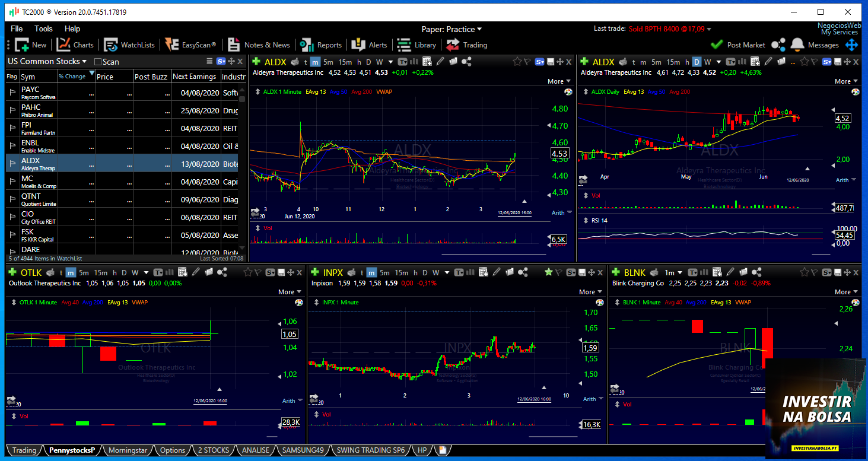Click the green favorite star on INPX chart
The width and height of the screenshot is (868, 461).
tap(549, 272)
